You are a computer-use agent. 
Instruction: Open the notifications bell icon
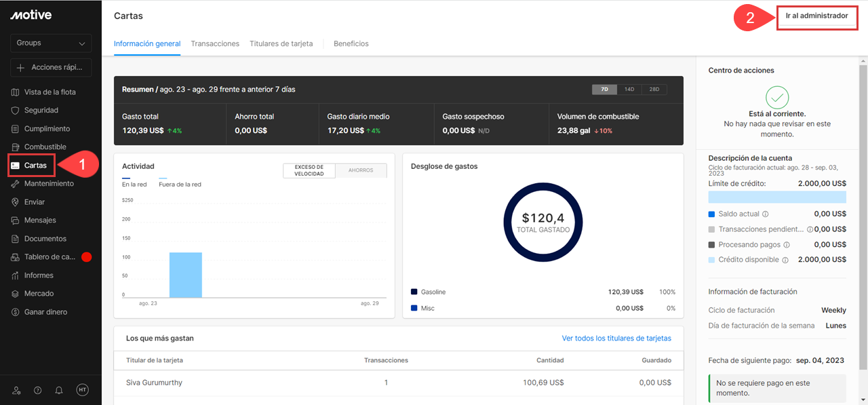point(59,390)
